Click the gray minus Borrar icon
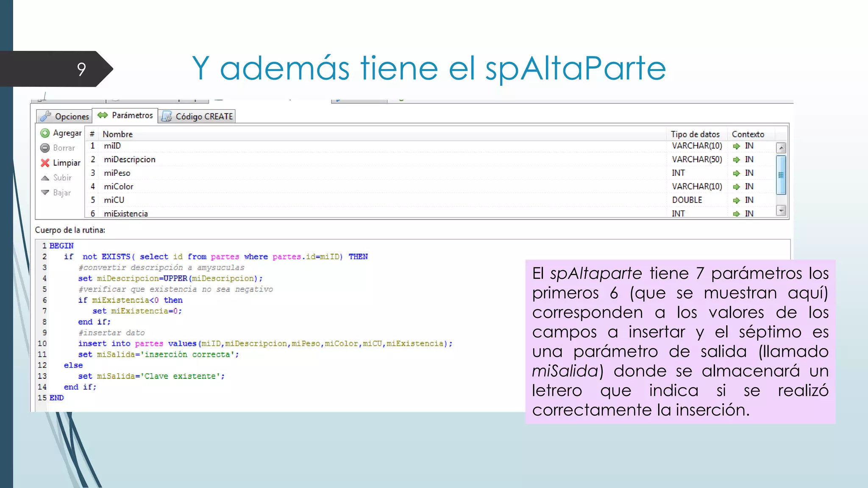The width and height of the screenshot is (868, 488). pyautogui.click(x=45, y=148)
